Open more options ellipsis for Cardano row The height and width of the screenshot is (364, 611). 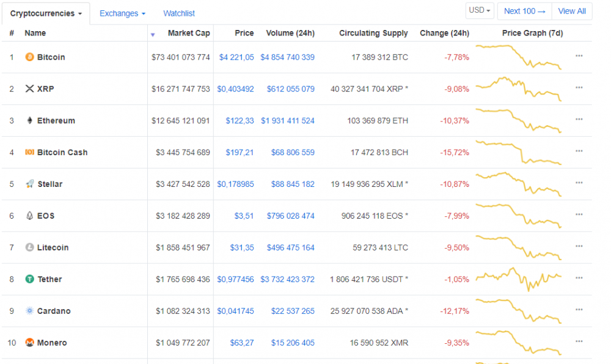point(579,310)
